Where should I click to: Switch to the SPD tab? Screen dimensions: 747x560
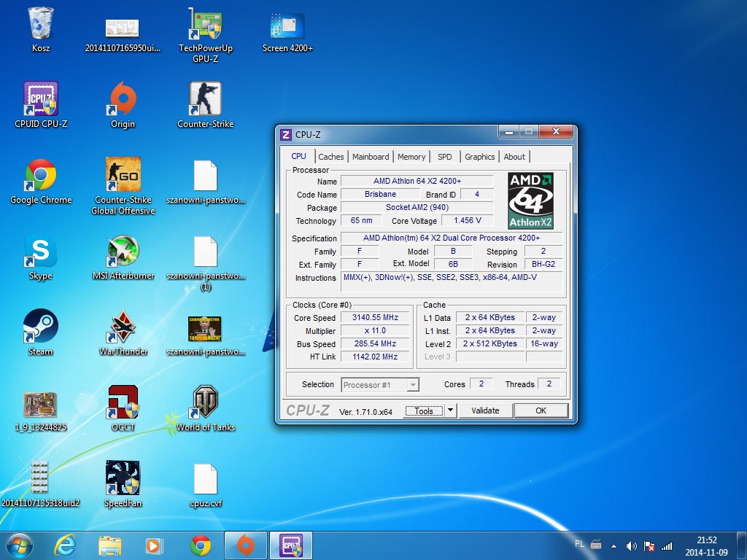pyautogui.click(x=444, y=157)
